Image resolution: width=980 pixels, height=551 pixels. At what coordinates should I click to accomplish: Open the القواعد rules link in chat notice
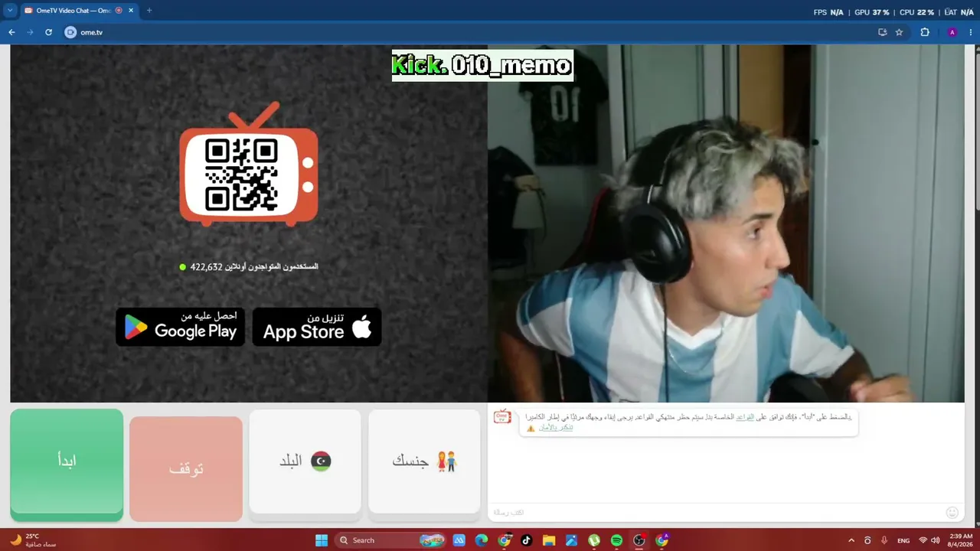745,417
